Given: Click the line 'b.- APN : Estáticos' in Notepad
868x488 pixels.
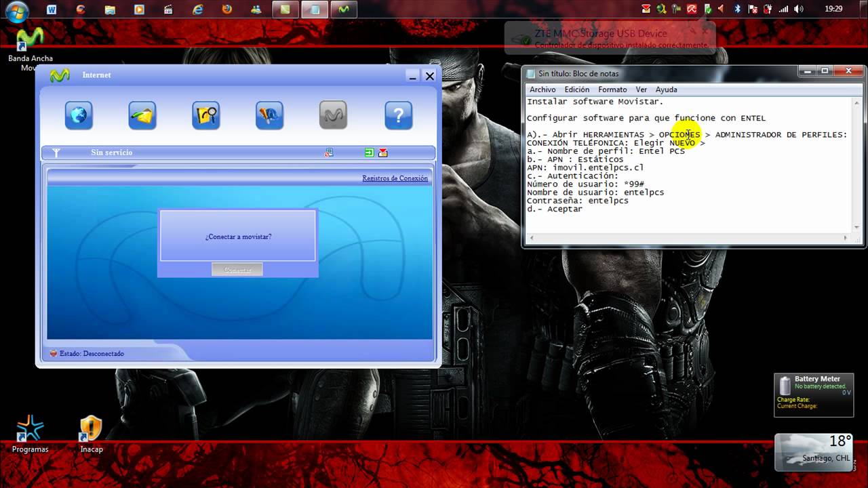Looking at the screenshot, I should (x=575, y=159).
